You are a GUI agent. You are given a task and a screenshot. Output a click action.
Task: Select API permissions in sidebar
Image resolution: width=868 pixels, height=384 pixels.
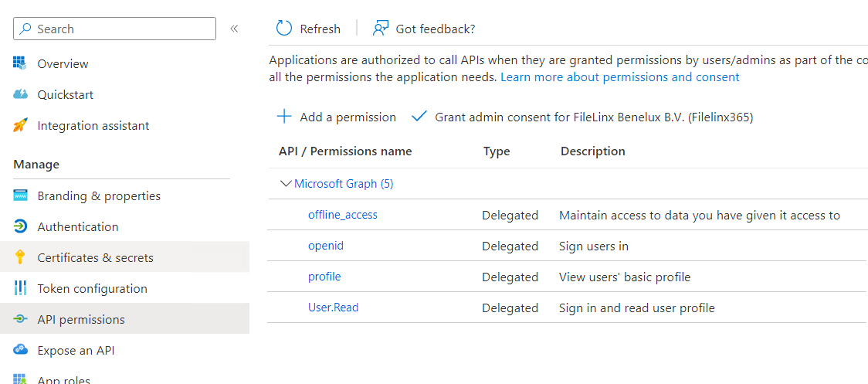[x=124, y=319]
